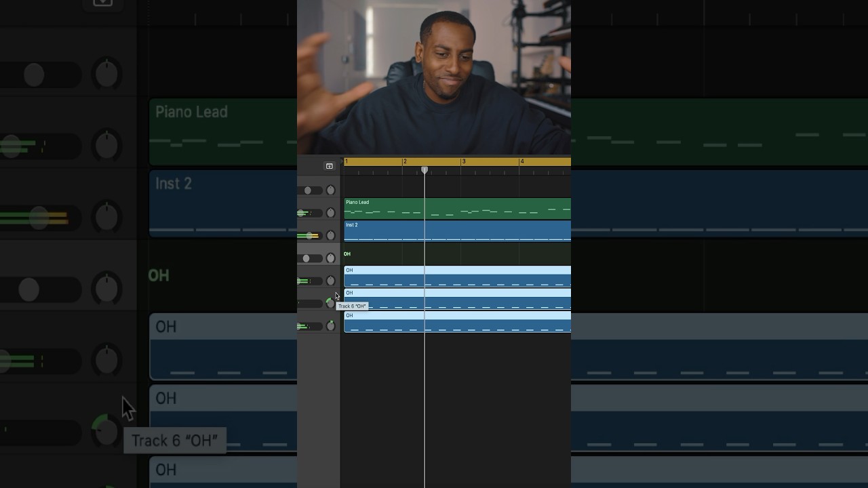Select the first light-blue OH region
The width and height of the screenshot is (868, 488).
click(457, 276)
